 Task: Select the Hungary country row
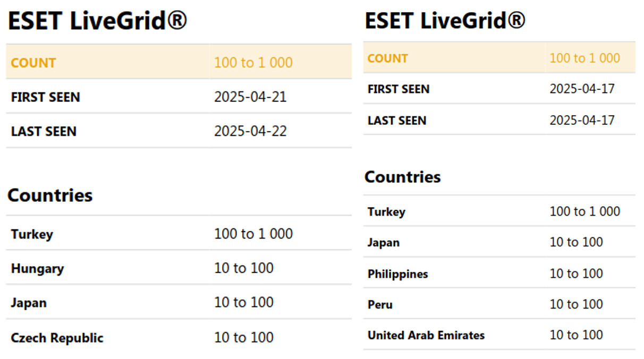[x=179, y=268]
